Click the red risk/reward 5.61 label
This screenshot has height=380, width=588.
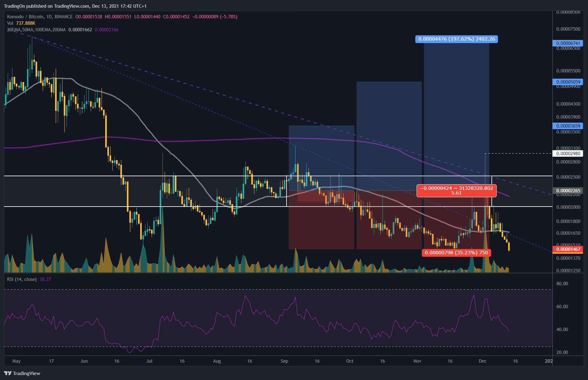click(456, 190)
